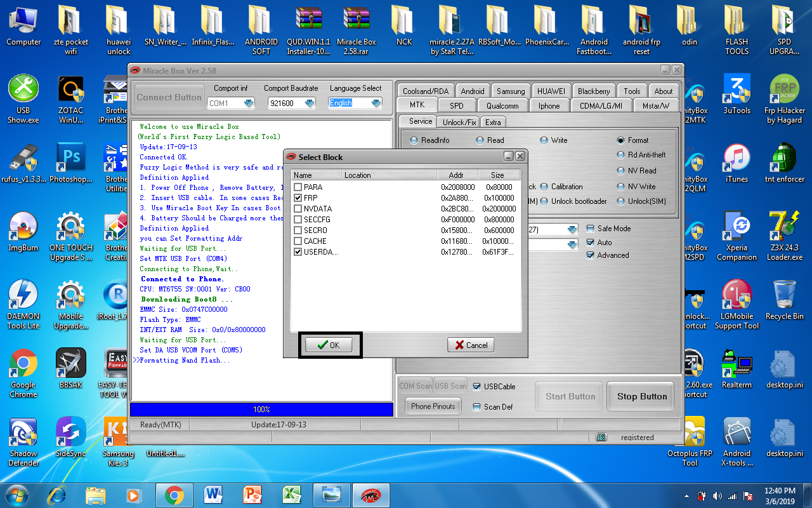
Task: Launch Photoshop desktop shortcut
Action: tap(71, 163)
